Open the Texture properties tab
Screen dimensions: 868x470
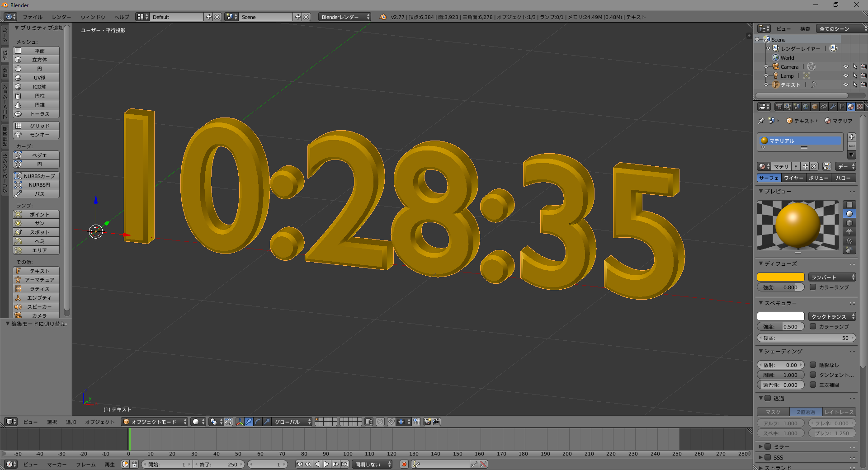point(859,107)
